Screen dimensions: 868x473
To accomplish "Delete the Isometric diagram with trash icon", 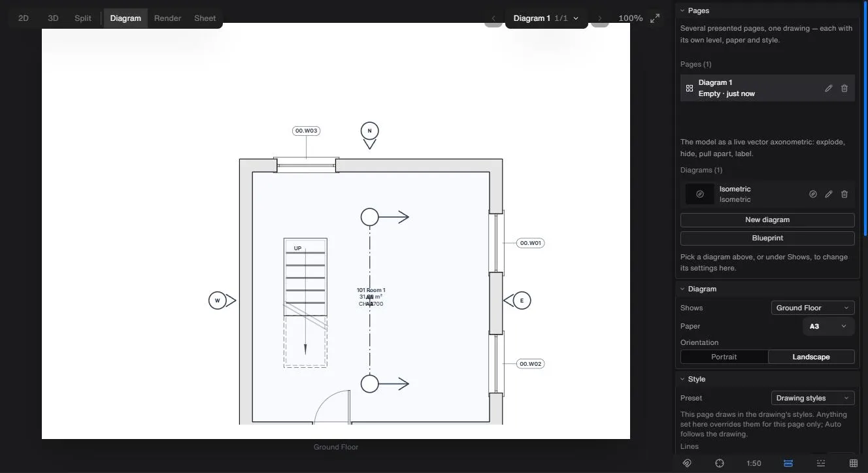I will pos(844,194).
